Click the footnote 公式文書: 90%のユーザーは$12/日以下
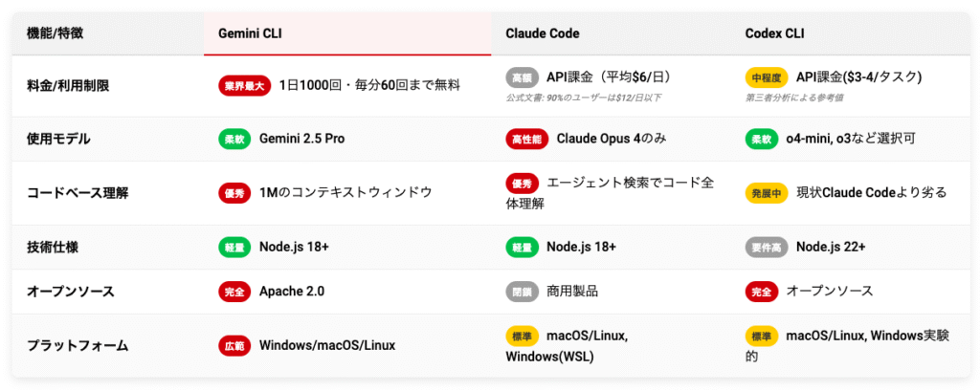The width and height of the screenshot is (980, 391). (x=584, y=98)
